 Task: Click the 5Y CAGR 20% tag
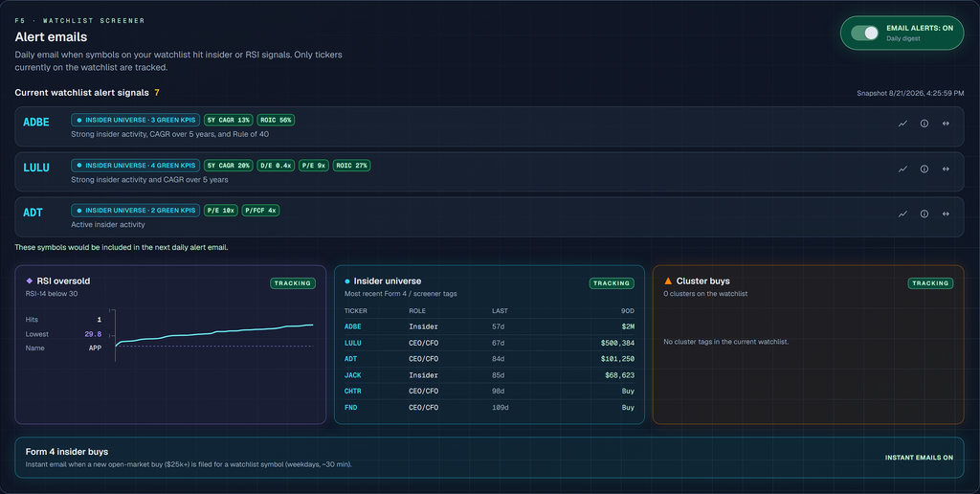click(229, 166)
